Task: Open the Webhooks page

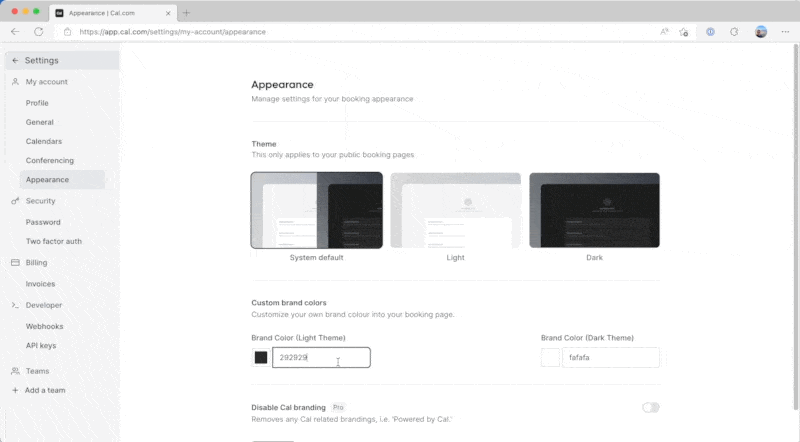Action: [x=44, y=327]
